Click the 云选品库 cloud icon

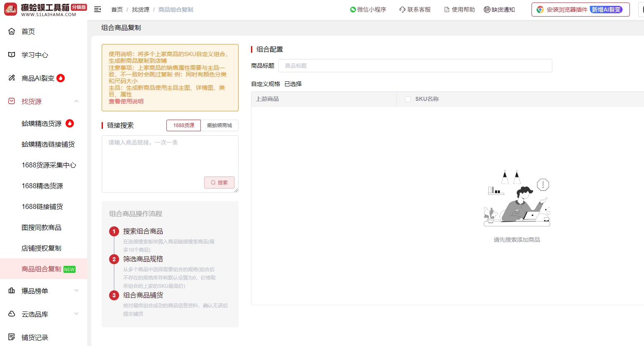point(12,314)
